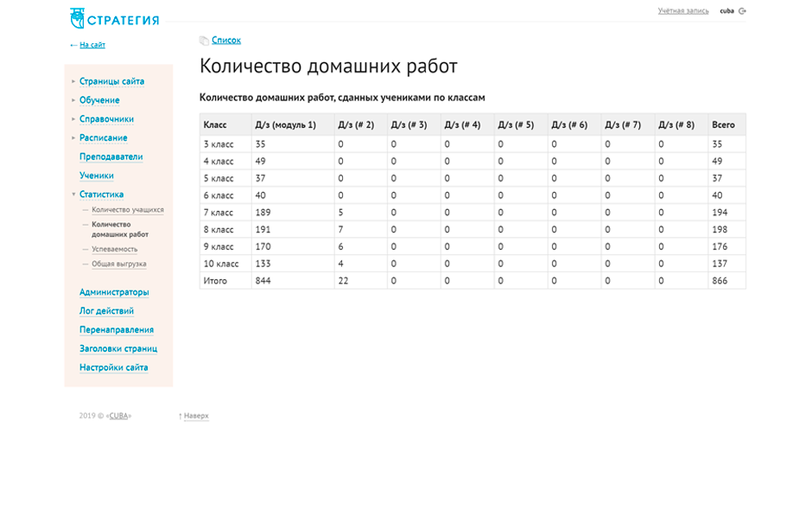Click the CUBA footer link

pyautogui.click(x=118, y=416)
